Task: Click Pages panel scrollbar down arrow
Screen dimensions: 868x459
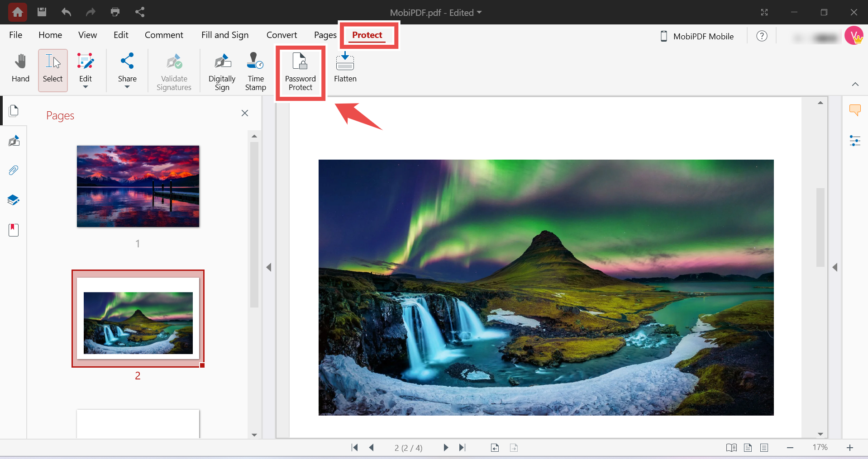Action: [x=254, y=435]
